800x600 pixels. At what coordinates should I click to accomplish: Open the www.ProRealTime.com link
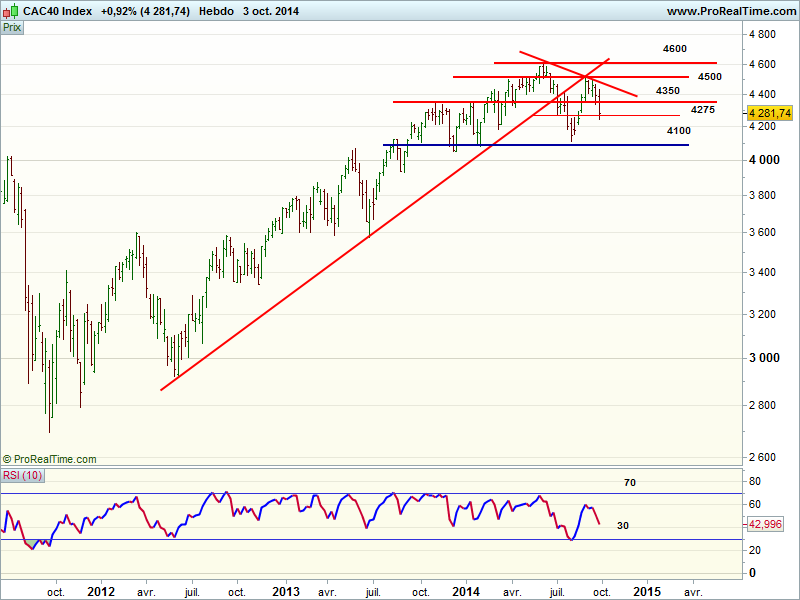pyautogui.click(x=730, y=11)
